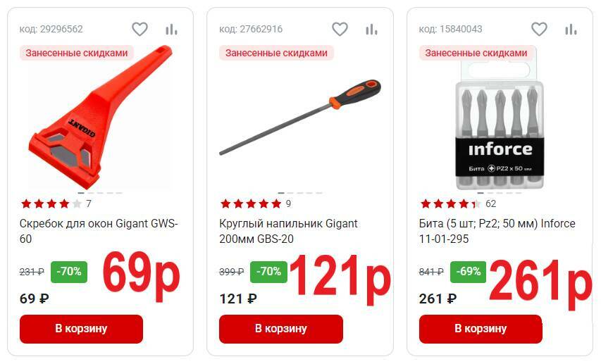The width and height of the screenshot is (601, 364).
Task: Compare the Inforce 11-01-295 bits via chart icon
Action: click(x=571, y=30)
